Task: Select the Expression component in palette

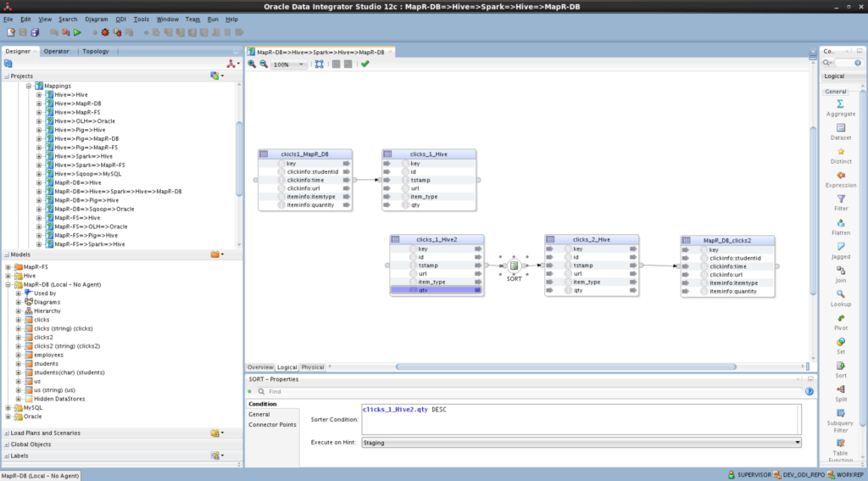Action: pos(840,180)
